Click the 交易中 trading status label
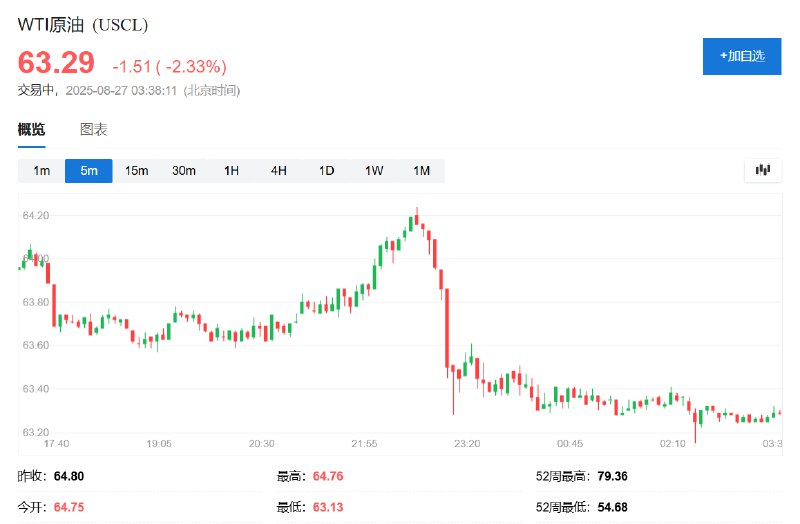The image size is (800, 524). coord(35,90)
